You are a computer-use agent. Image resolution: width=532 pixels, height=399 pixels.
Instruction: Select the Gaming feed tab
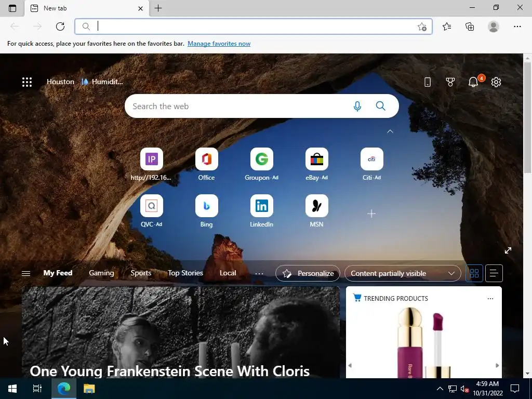101,273
